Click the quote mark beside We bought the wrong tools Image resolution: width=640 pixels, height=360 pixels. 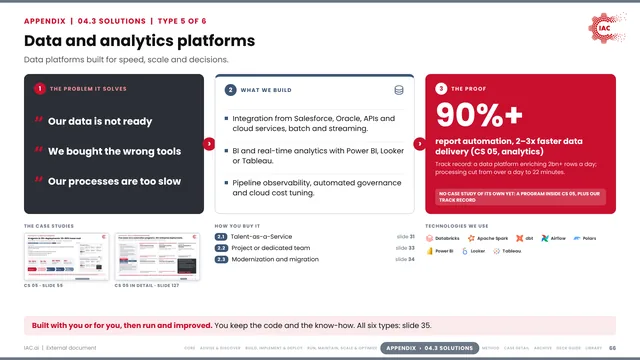39,149
